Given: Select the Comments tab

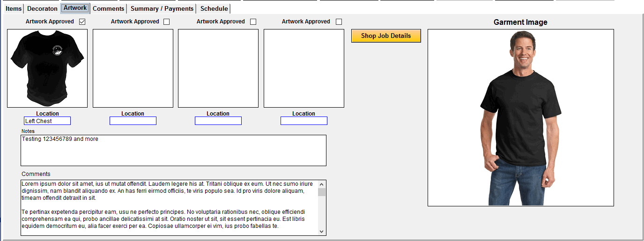Looking at the screenshot, I should coord(108,8).
